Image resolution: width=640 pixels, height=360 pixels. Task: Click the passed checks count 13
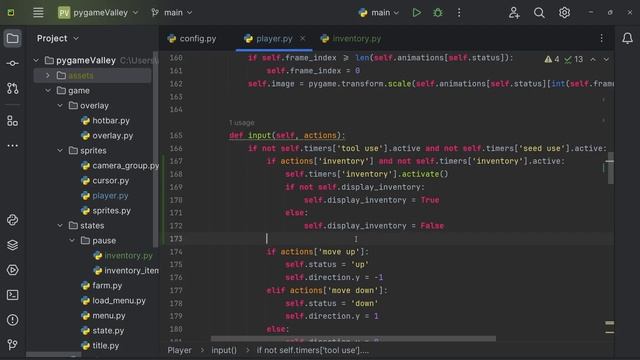pyautogui.click(x=574, y=59)
